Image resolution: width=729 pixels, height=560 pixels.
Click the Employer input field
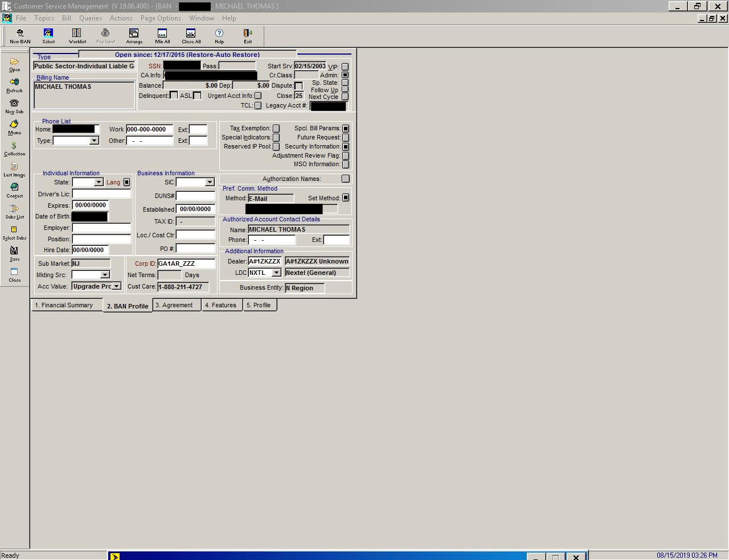101,228
